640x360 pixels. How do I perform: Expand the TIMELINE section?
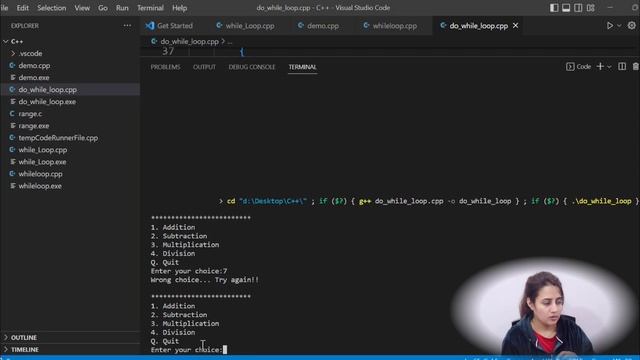tap(24, 350)
